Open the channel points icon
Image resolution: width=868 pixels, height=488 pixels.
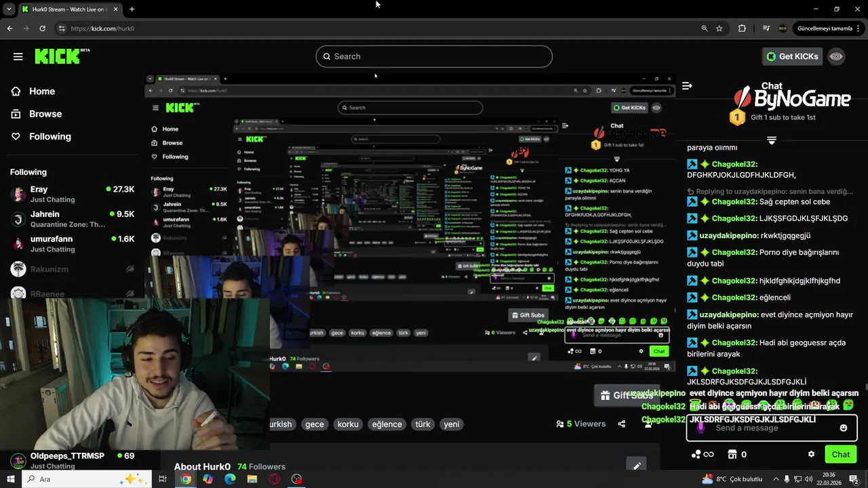pos(702,454)
